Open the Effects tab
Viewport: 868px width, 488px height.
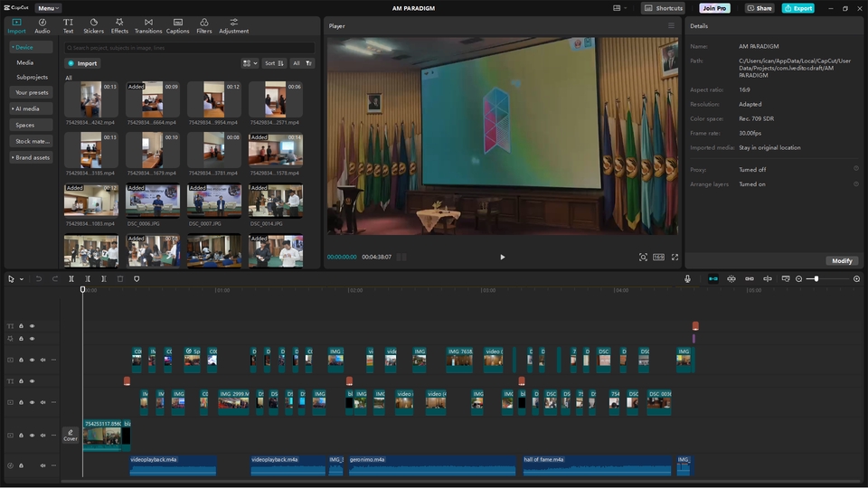point(119,26)
